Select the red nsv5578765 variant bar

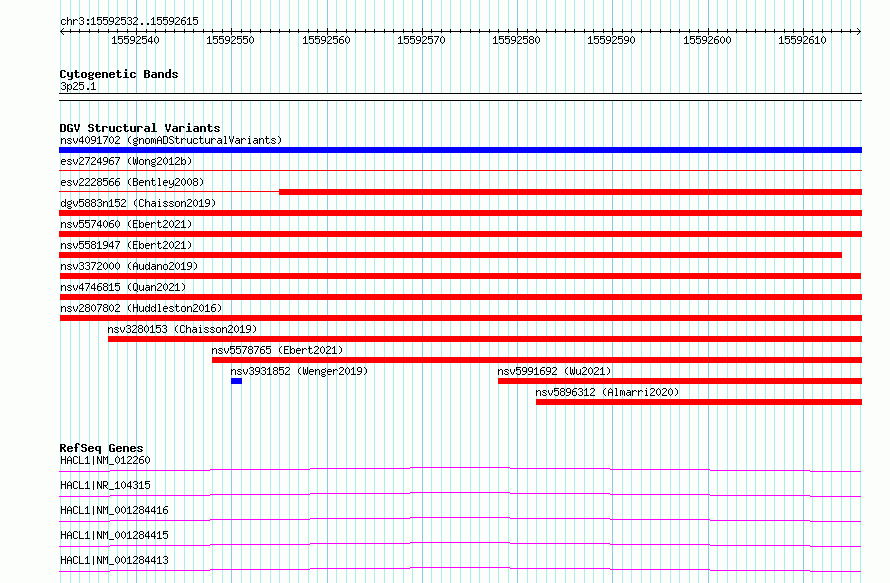click(x=537, y=360)
